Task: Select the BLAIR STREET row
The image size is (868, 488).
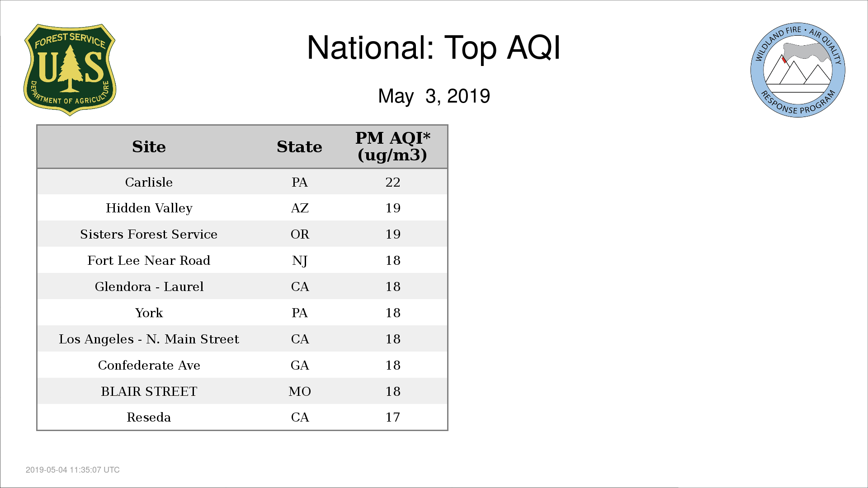Action: tap(242, 391)
